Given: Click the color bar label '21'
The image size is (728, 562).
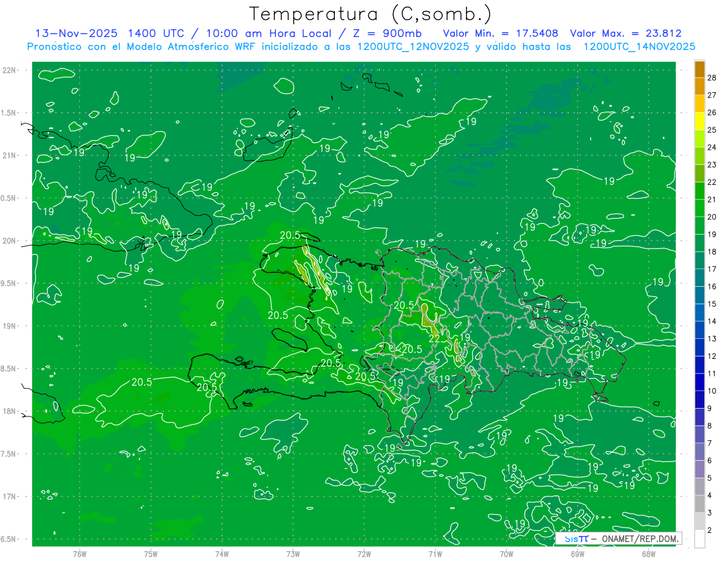Looking at the screenshot, I should click(x=712, y=199).
